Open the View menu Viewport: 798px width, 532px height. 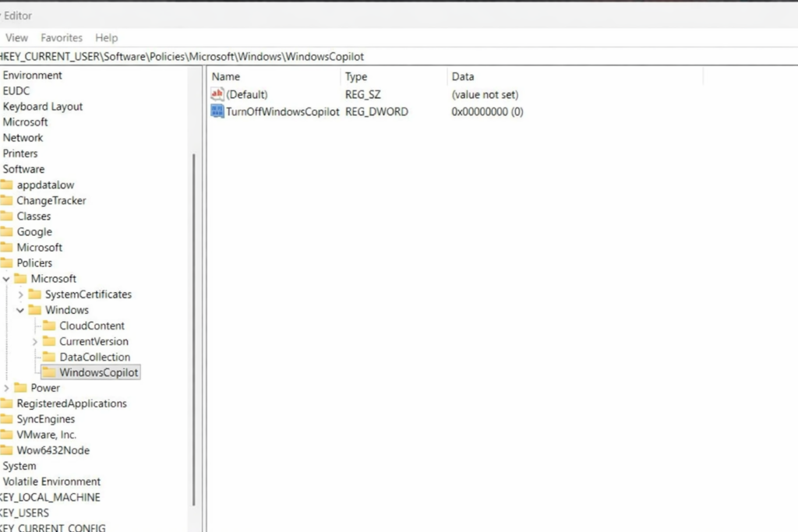tap(16, 37)
